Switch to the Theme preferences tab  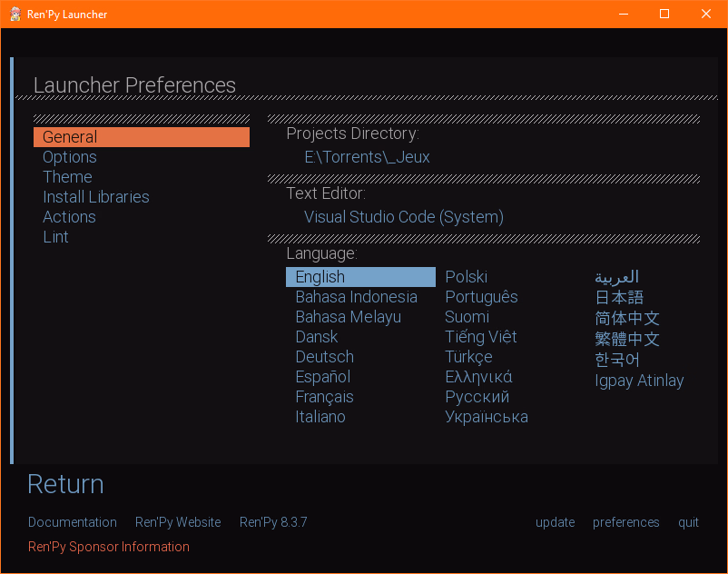[x=67, y=177]
